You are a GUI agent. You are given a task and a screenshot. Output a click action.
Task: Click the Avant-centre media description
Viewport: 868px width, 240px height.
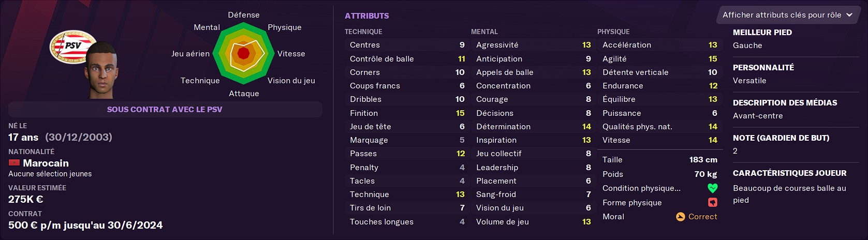[758, 116]
